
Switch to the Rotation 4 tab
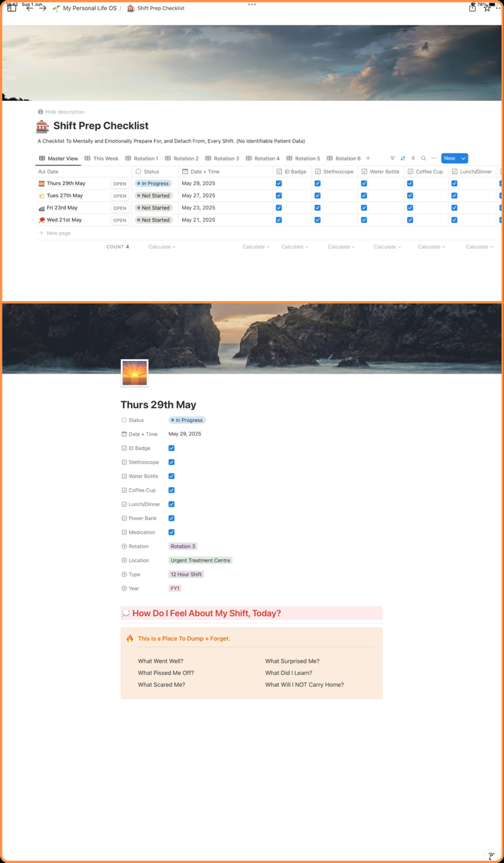pos(263,159)
